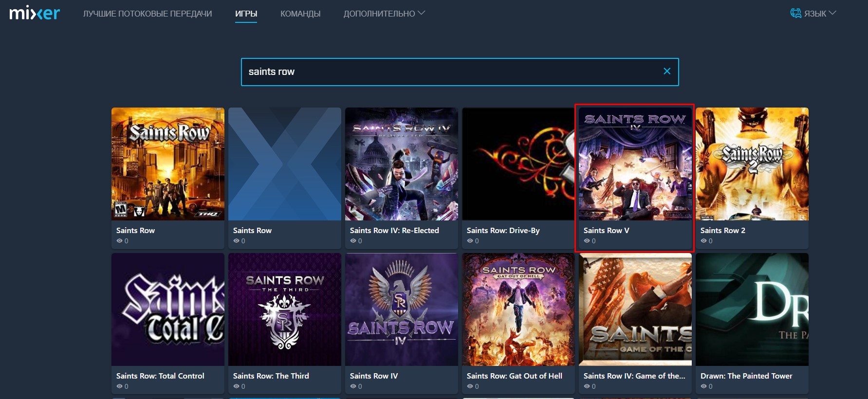Click the eye icon under Saints Row IV: Game of the...
This screenshot has width=868, height=399.
tap(587, 386)
